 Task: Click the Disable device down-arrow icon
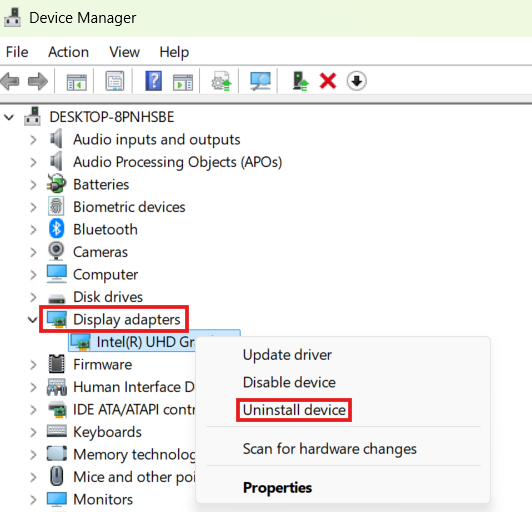click(357, 81)
